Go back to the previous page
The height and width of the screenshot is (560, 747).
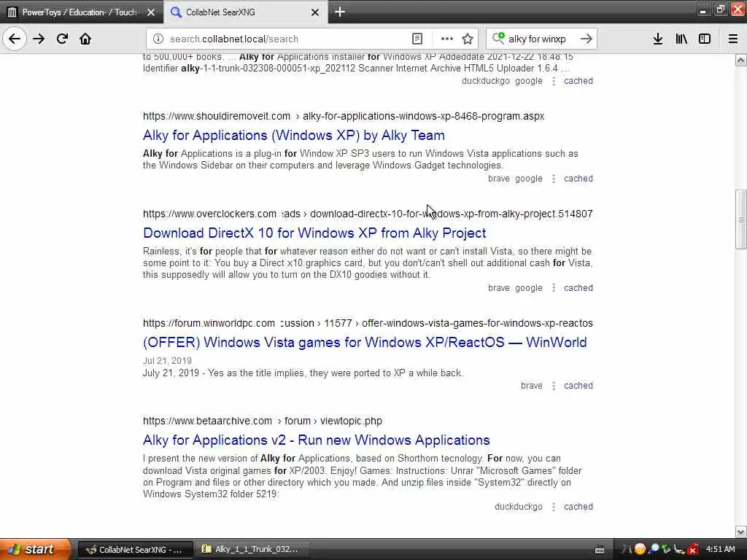pos(15,39)
